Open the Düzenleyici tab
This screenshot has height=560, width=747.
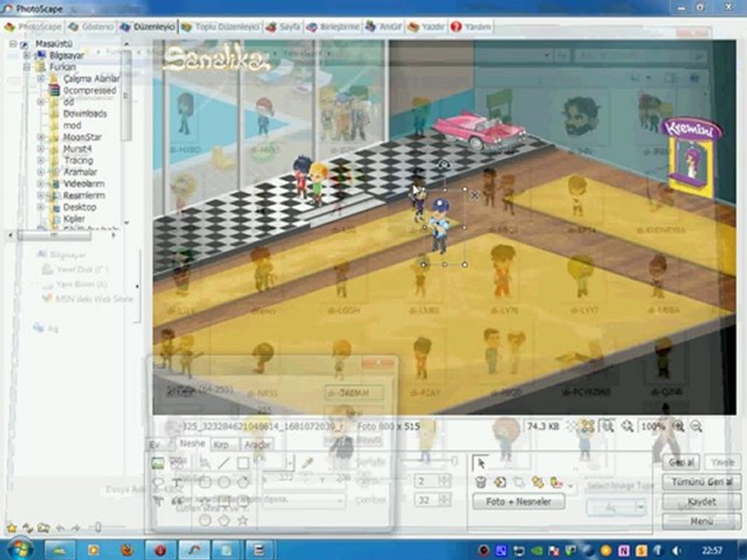147,26
